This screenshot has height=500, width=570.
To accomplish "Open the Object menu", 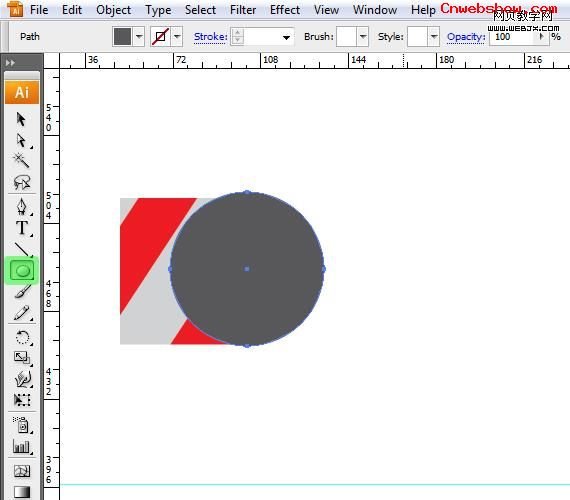I will [x=113, y=10].
